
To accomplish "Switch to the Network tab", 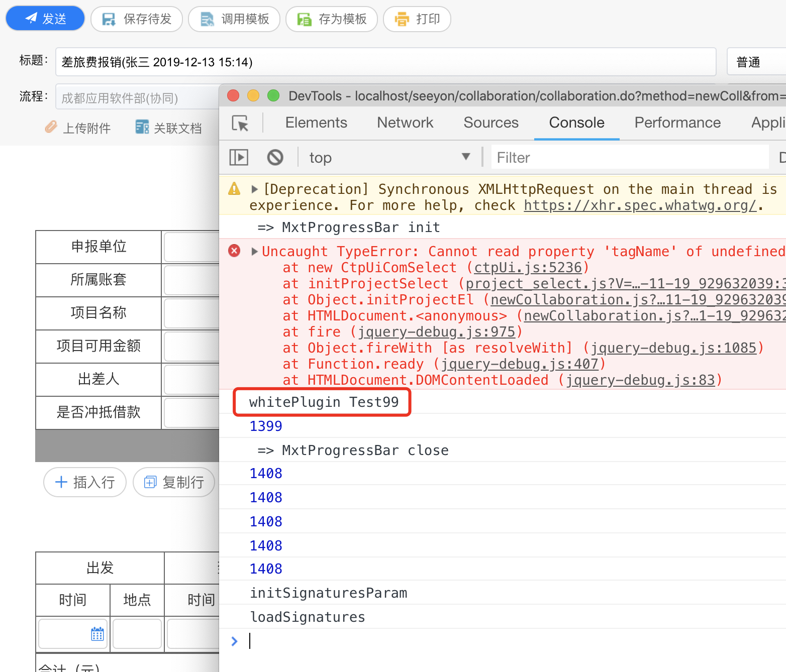I will click(x=405, y=123).
